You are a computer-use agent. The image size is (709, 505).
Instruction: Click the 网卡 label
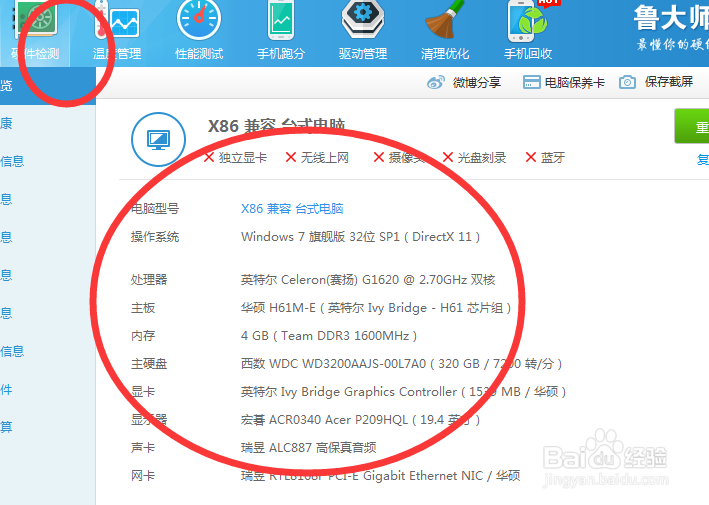[x=143, y=476]
